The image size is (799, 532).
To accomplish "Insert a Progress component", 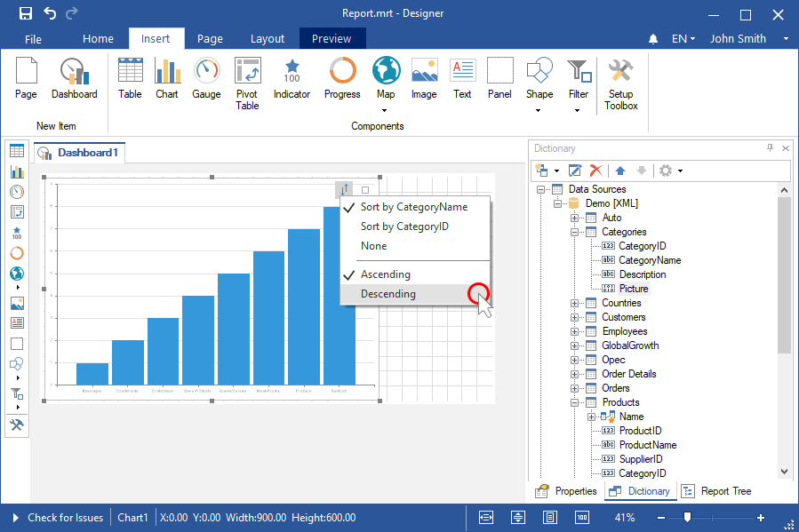I will tap(342, 80).
